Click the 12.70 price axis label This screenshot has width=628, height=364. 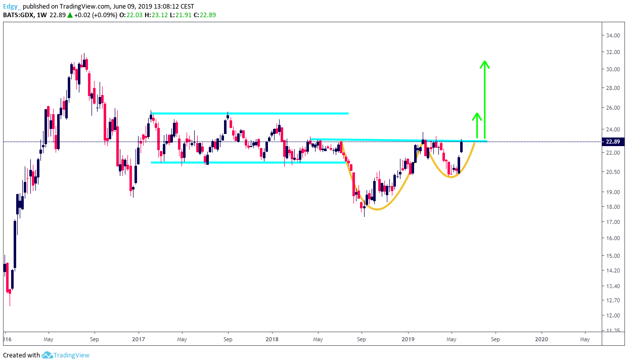click(613, 300)
